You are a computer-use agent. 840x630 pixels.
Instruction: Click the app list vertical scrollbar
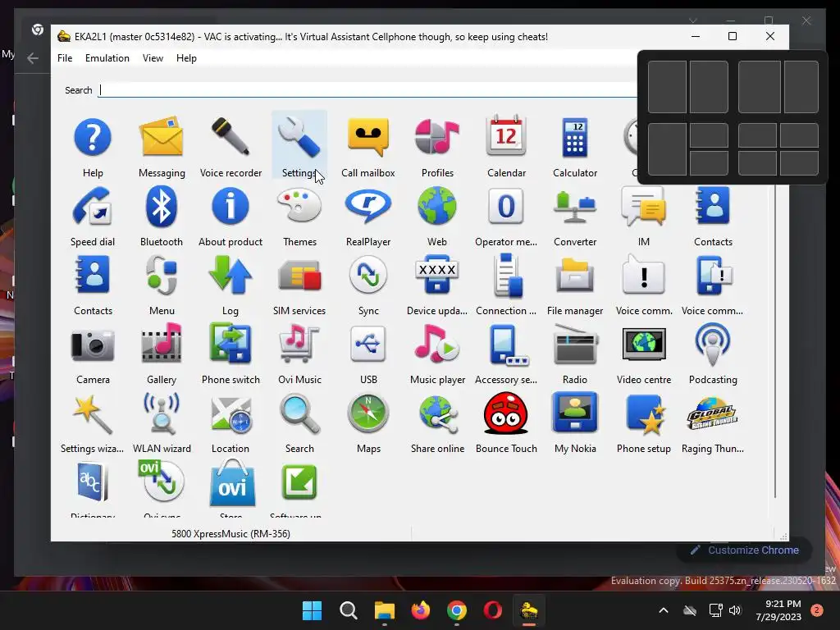[x=774, y=343]
